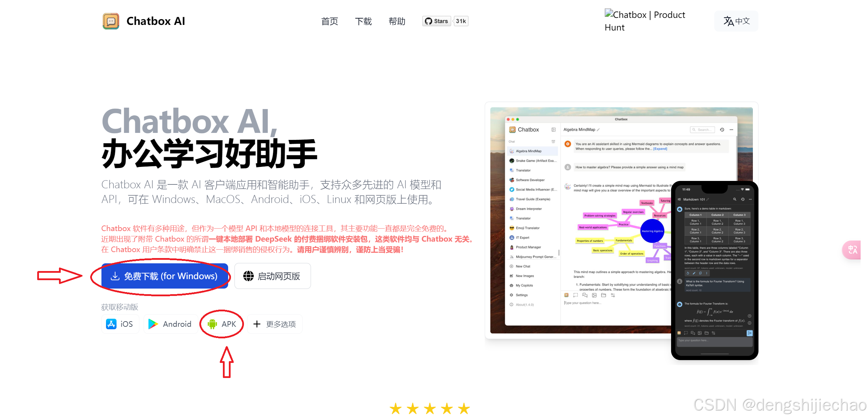The height and width of the screenshot is (419, 868).
Task: Click the 31k star count badge
Action: coord(461,21)
